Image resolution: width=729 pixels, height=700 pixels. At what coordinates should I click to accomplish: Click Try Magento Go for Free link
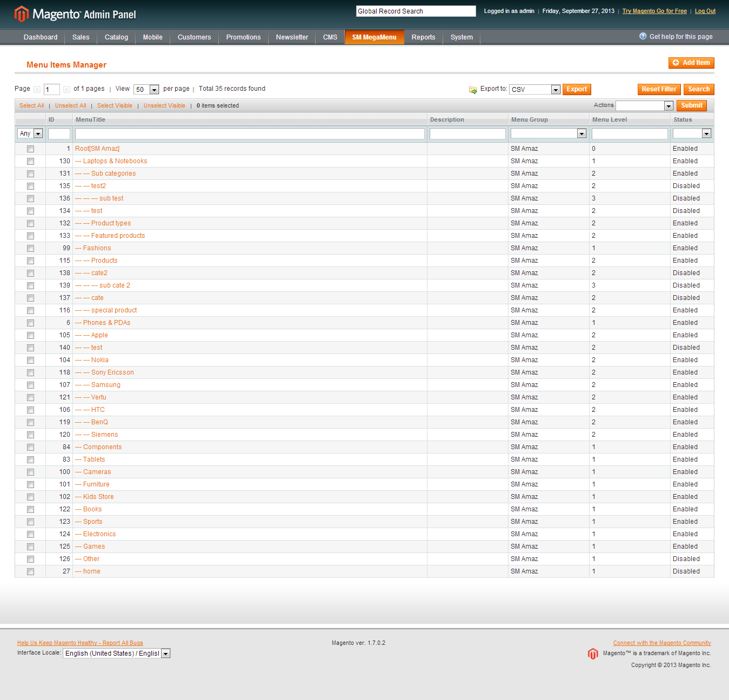654,11
